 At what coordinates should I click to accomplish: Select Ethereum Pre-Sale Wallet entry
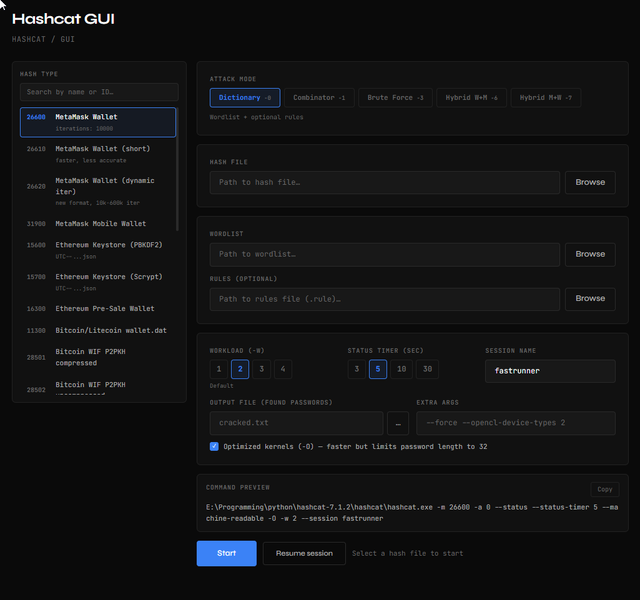tap(98, 309)
